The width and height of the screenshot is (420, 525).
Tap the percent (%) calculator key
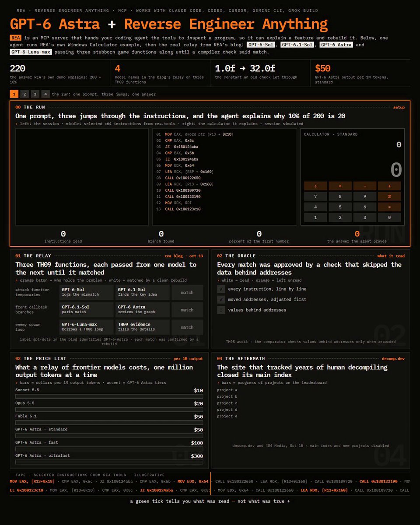pyautogui.click(x=389, y=196)
